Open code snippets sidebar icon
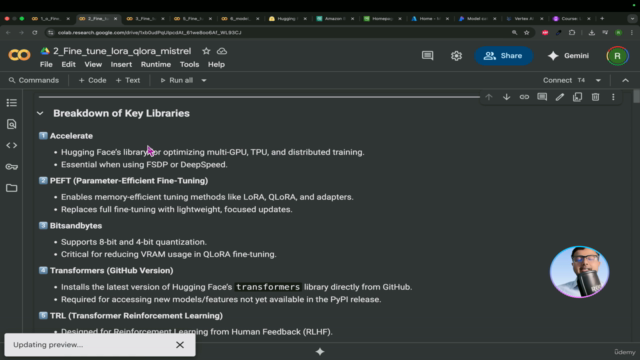The height and width of the screenshot is (360, 640). 11,145
